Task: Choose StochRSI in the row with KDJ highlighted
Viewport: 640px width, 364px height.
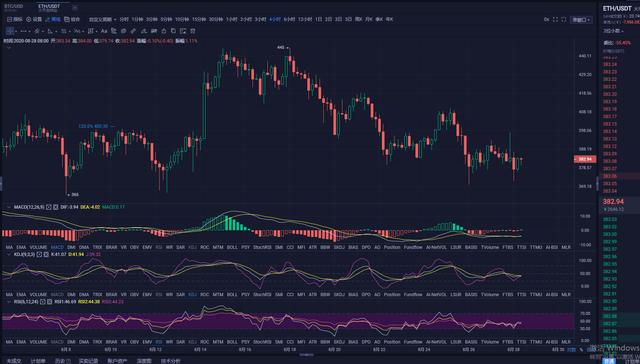Action: (262, 294)
